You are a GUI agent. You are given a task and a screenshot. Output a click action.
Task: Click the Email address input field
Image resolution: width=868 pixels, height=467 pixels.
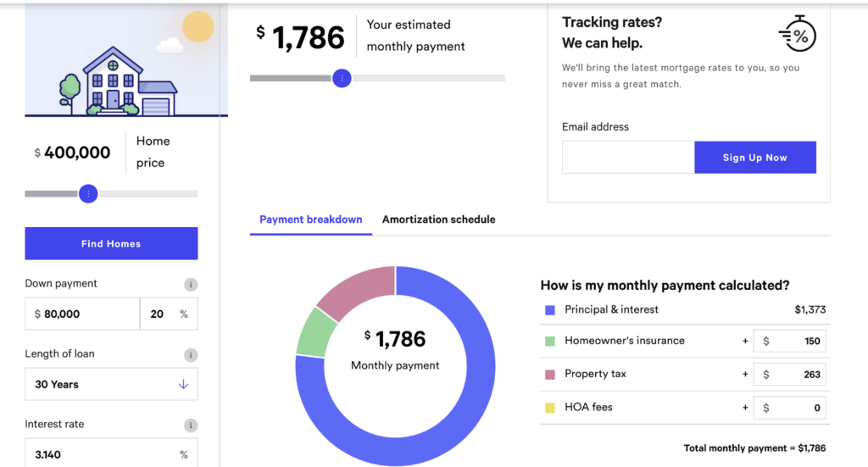coord(627,158)
